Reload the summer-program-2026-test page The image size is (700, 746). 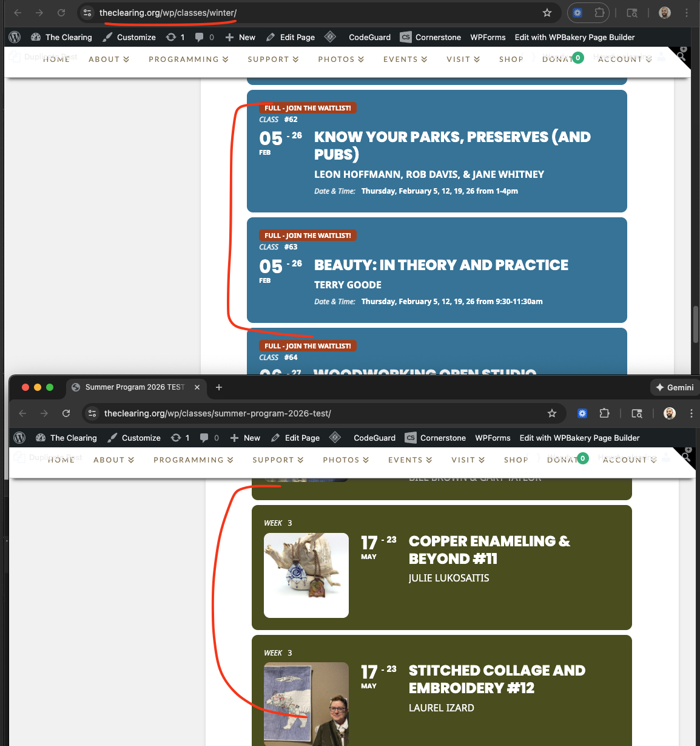pos(66,413)
